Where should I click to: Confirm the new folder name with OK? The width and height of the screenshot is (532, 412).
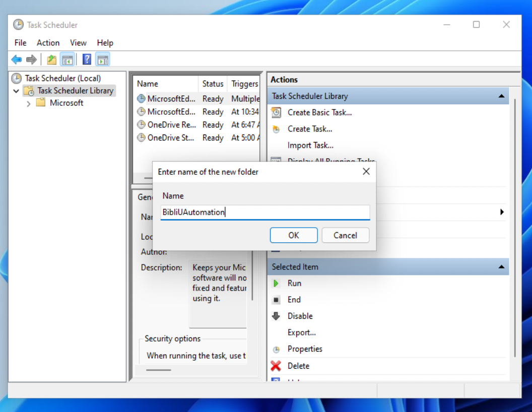coord(293,235)
